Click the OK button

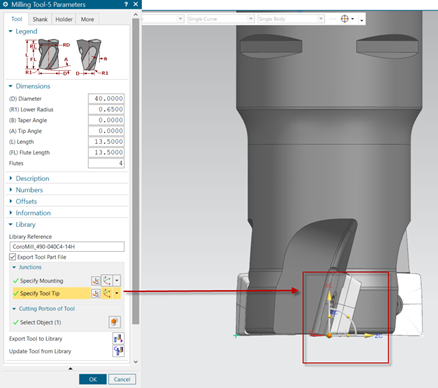(93, 379)
